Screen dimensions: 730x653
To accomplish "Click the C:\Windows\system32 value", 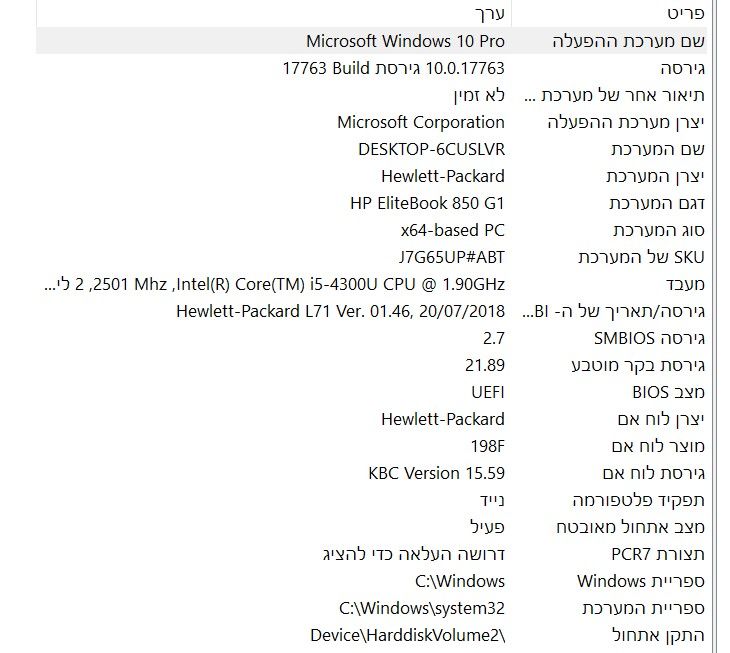I will [x=422, y=608].
